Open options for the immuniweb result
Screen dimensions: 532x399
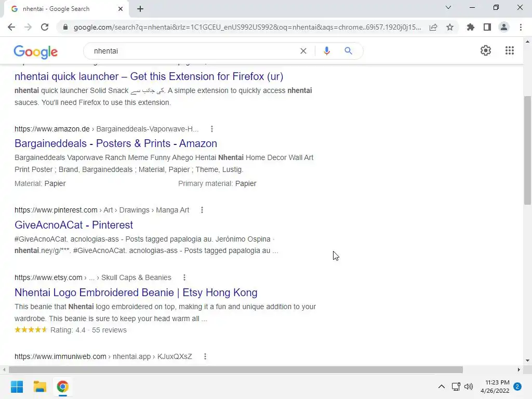pyautogui.click(x=205, y=356)
